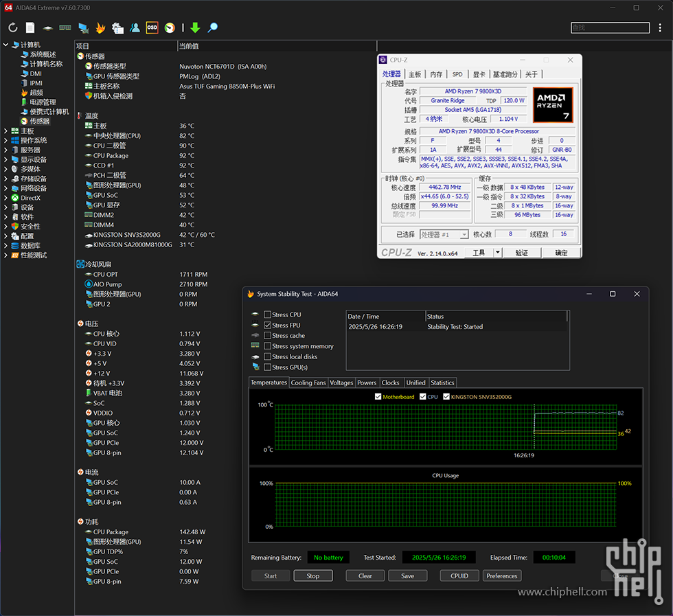Select 电源管理 in the left tree
673x616 pixels.
click(43, 102)
